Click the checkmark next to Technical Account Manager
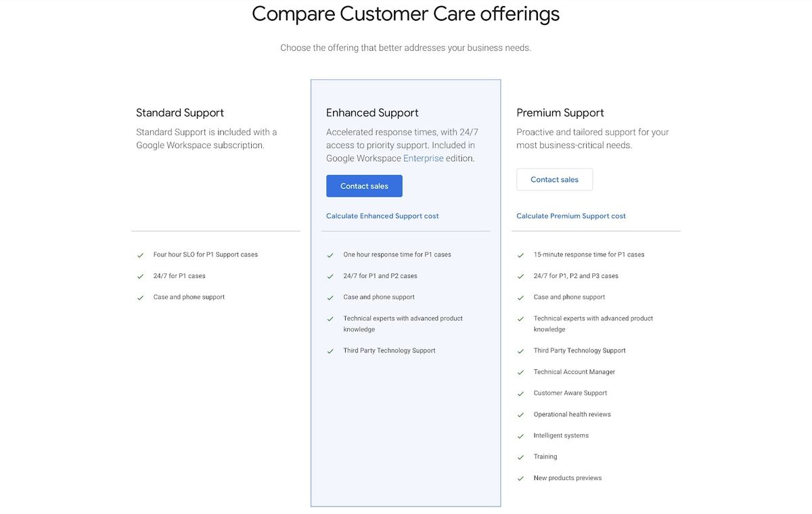This screenshot has width=812, height=514. [521, 371]
